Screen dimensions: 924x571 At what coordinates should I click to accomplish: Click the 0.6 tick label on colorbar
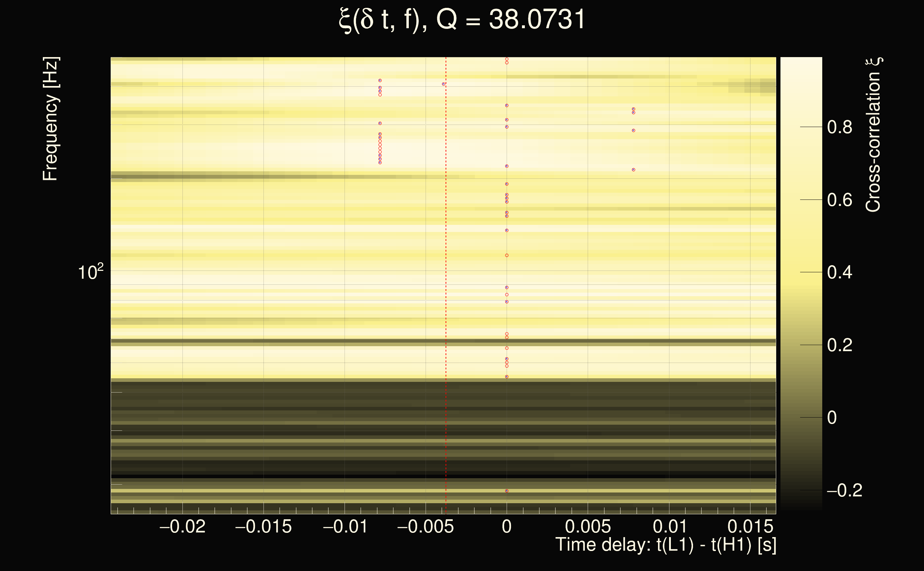[839, 200]
